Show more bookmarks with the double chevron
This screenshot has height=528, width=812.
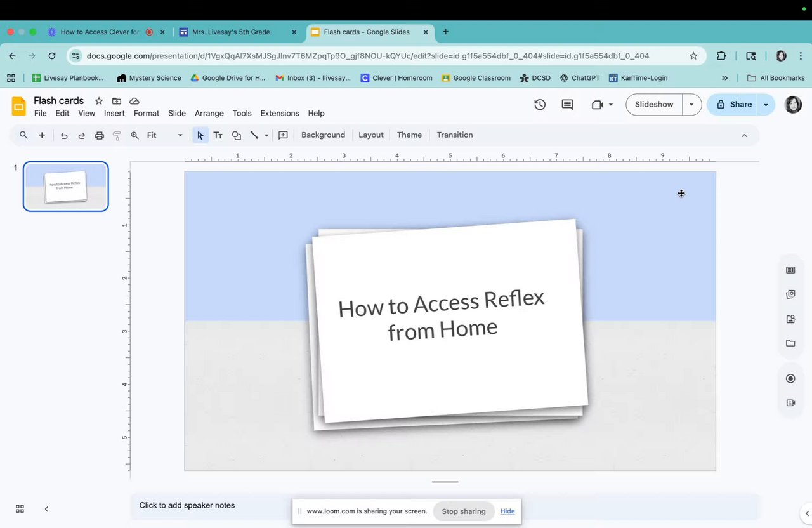coord(725,78)
